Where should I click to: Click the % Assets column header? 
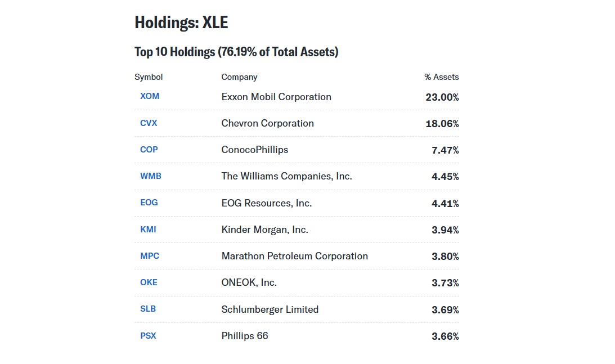pos(441,77)
